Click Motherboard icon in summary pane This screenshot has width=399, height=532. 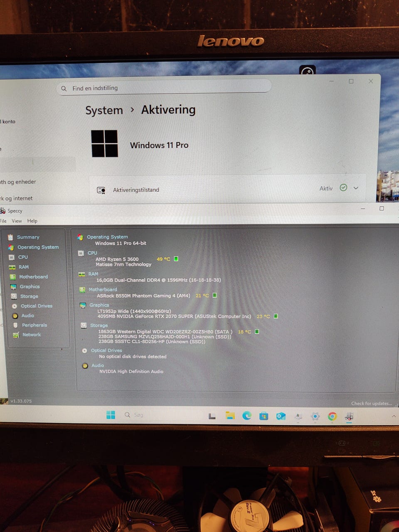82,290
